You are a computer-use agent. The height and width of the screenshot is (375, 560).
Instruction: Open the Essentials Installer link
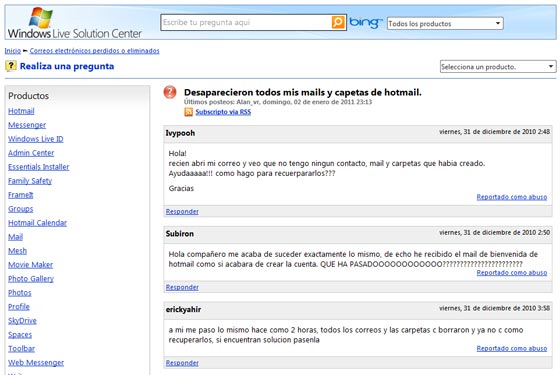click(x=39, y=167)
